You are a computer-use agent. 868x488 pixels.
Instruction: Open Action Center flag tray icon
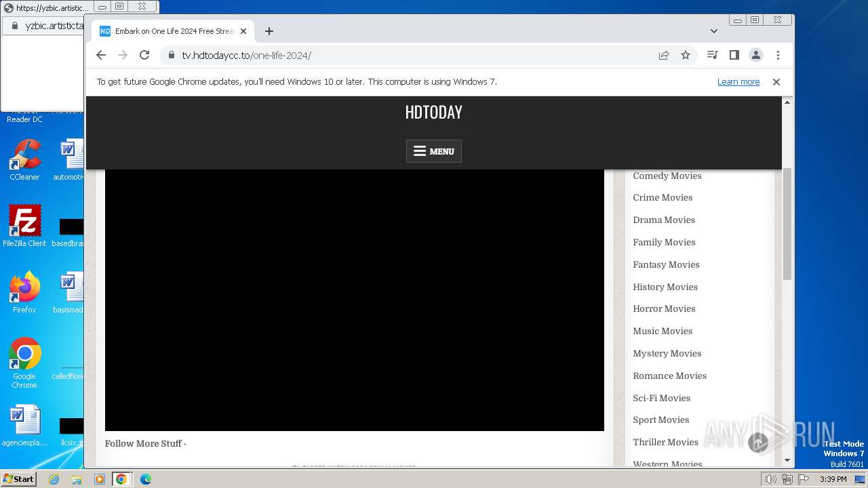pyautogui.click(x=803, y=479)
